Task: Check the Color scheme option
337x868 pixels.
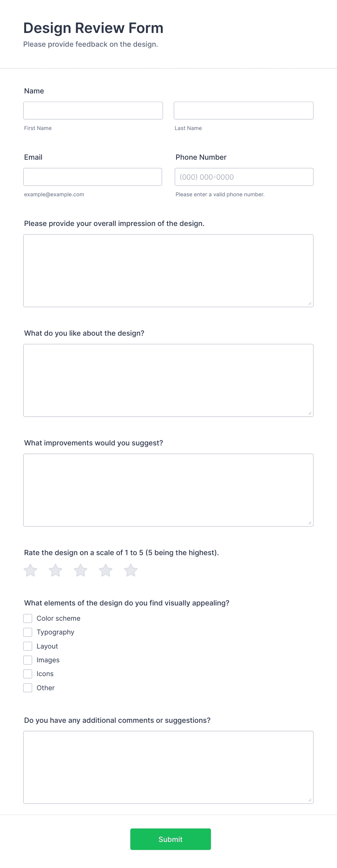Action: click(28, 618)
